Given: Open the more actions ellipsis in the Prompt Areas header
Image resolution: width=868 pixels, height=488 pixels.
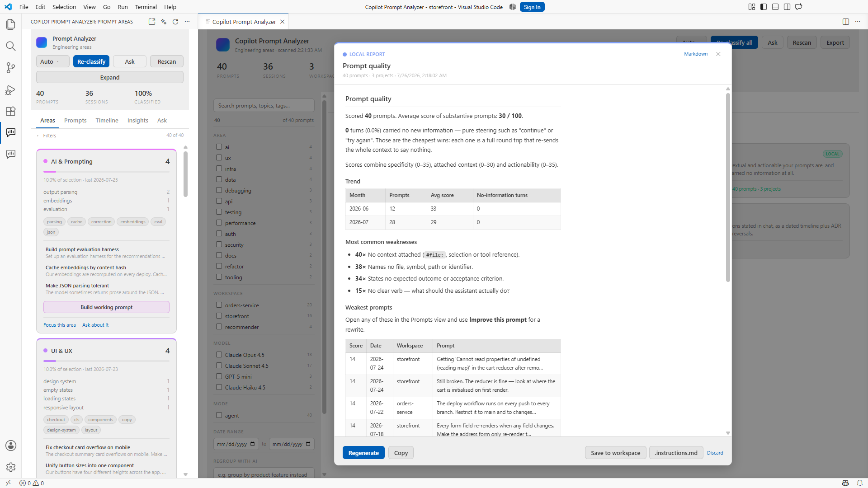Looking at the screenshot, I should pyautogui.click(x=187, y=22).
